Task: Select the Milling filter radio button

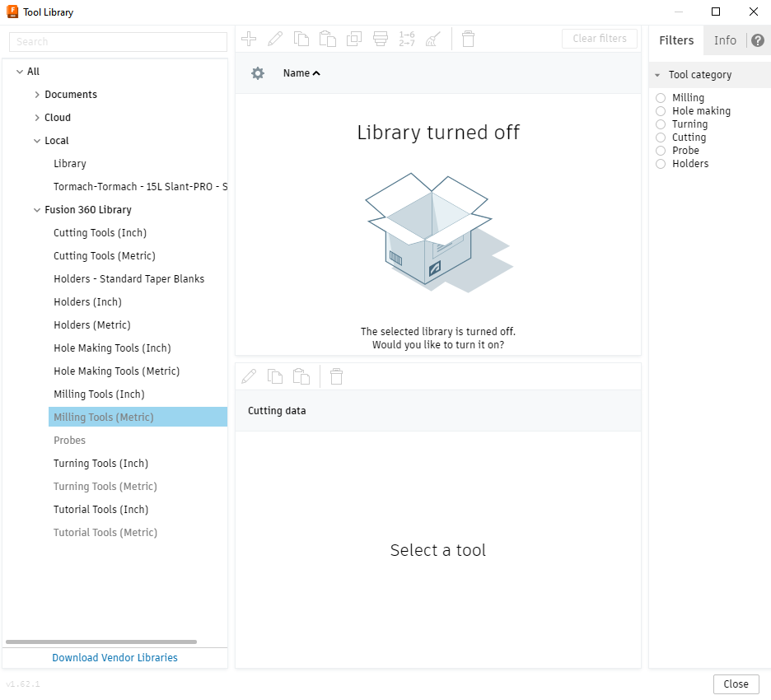Action: (660, 97)
